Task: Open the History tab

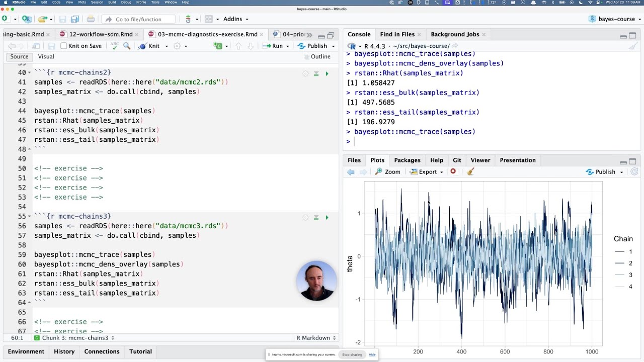Action: 64,351
